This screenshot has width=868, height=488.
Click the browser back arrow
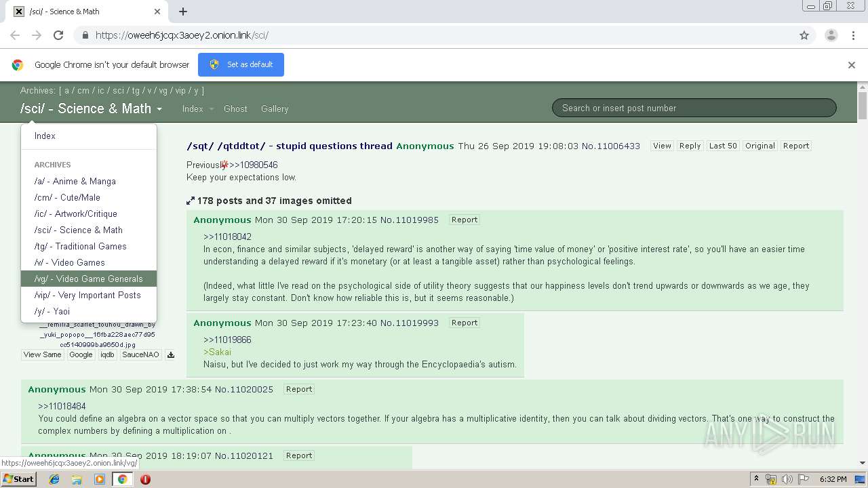pos(15,35)
